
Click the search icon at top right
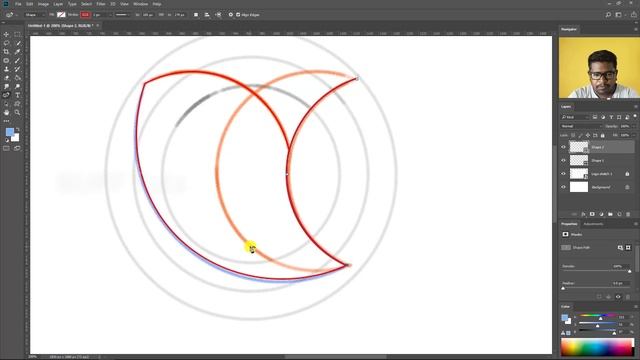(608, 15)
